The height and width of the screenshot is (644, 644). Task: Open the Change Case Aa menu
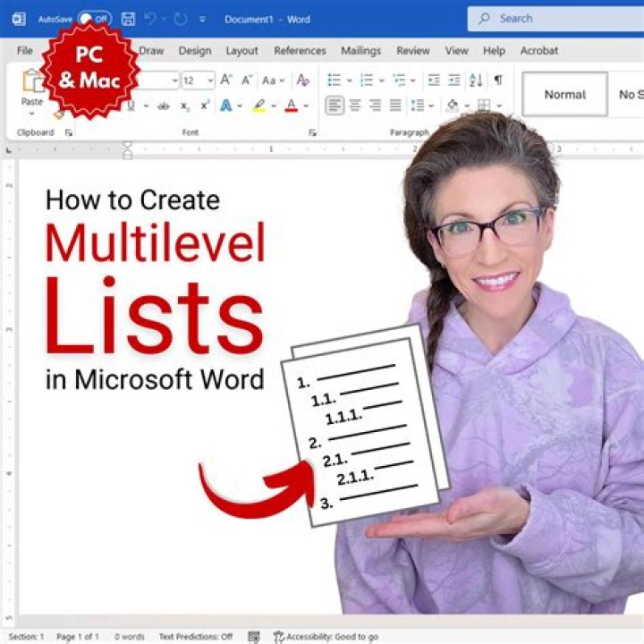(x=273, y=80)
